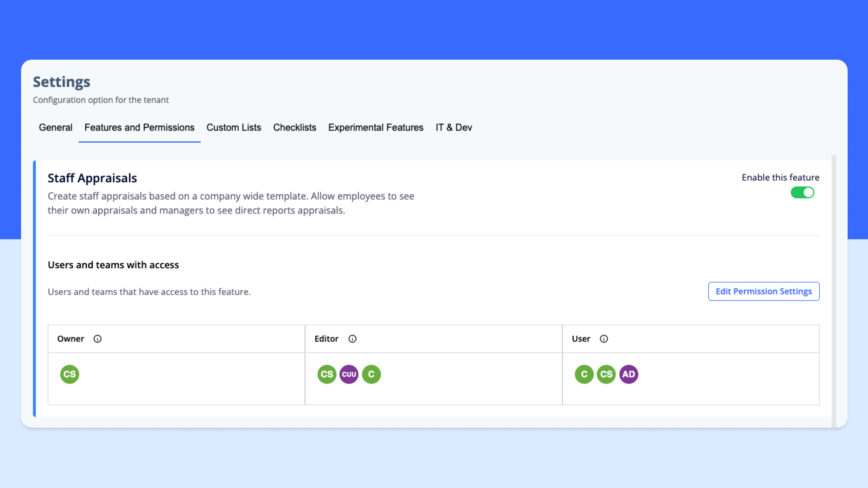Go to the Experimental Features tab
This screenshot has width=868, height=488.
click(376, 127)
